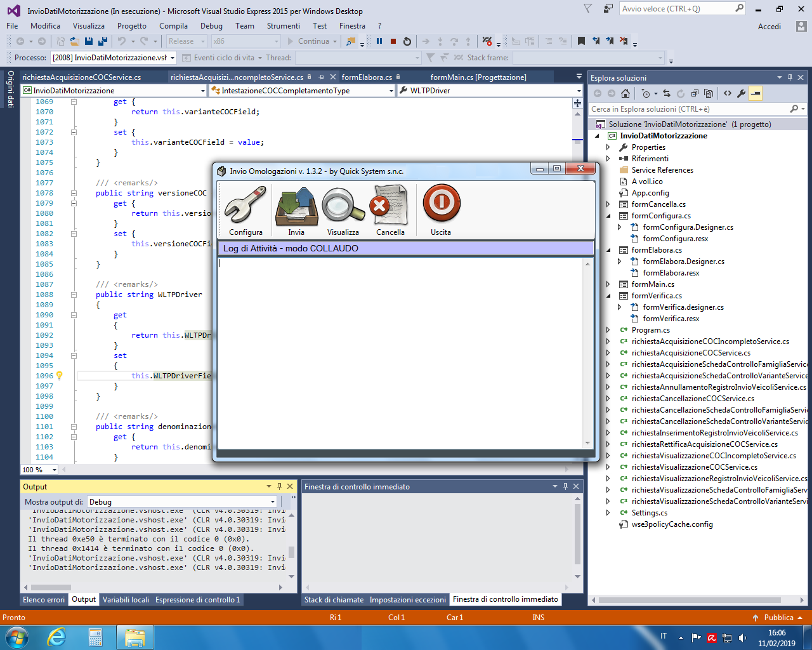Open Internet Explorer from the taskbar

click(57, 637)
